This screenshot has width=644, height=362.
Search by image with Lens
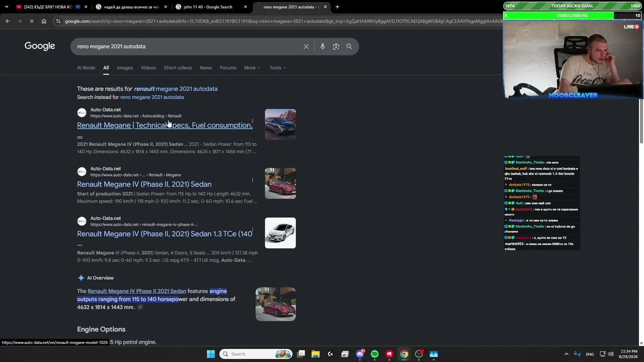point(336,46)
